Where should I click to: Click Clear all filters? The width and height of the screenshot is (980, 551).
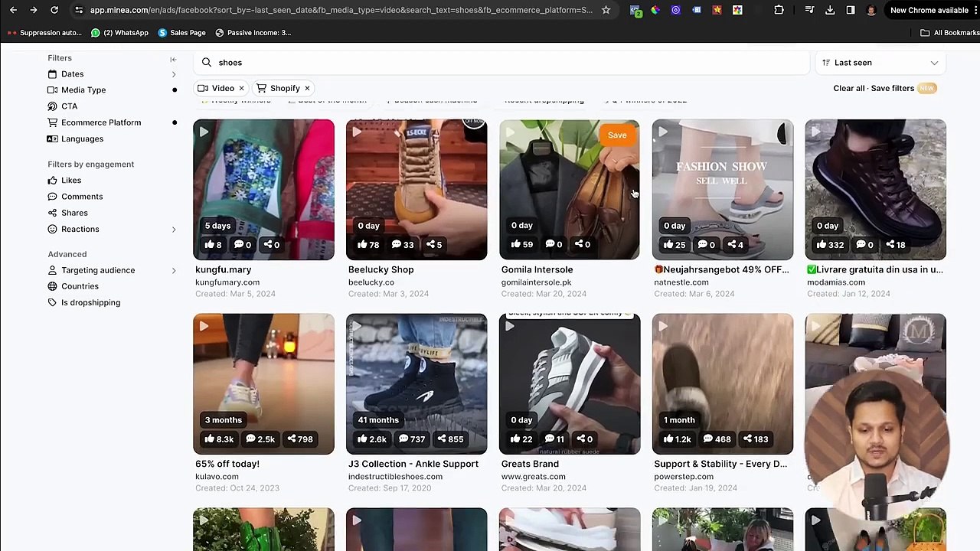point(848,88)
